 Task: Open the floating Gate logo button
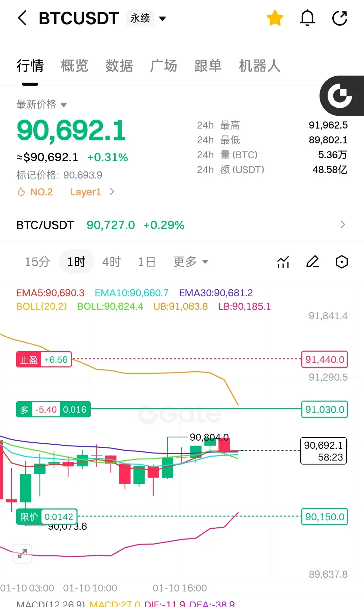341,96
